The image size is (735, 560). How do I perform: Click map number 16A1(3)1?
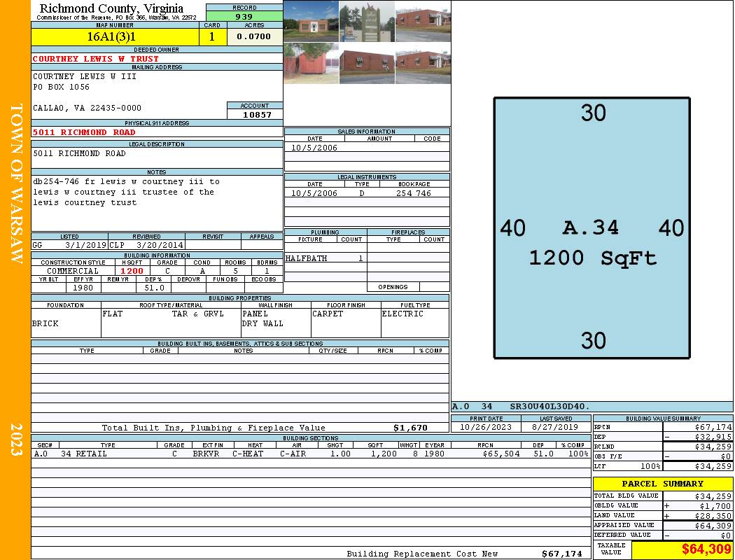(111, 37)
